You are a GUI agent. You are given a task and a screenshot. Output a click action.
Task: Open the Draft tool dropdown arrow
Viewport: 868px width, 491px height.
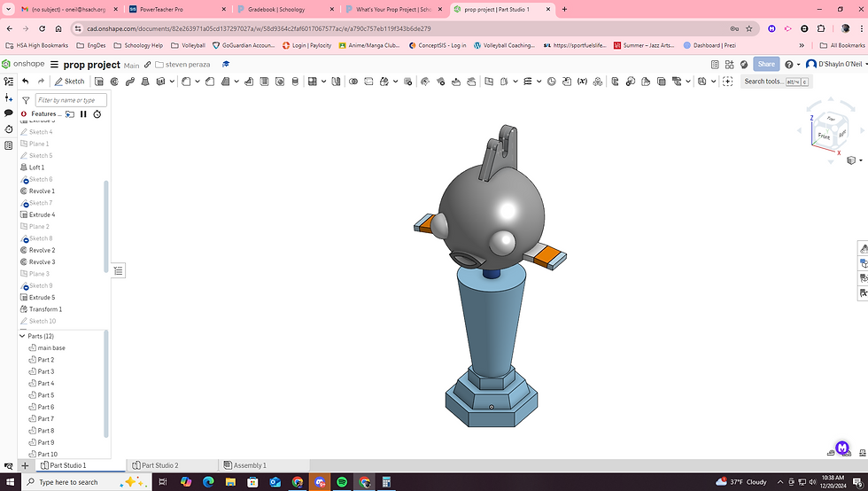click(x=236, y=82)
